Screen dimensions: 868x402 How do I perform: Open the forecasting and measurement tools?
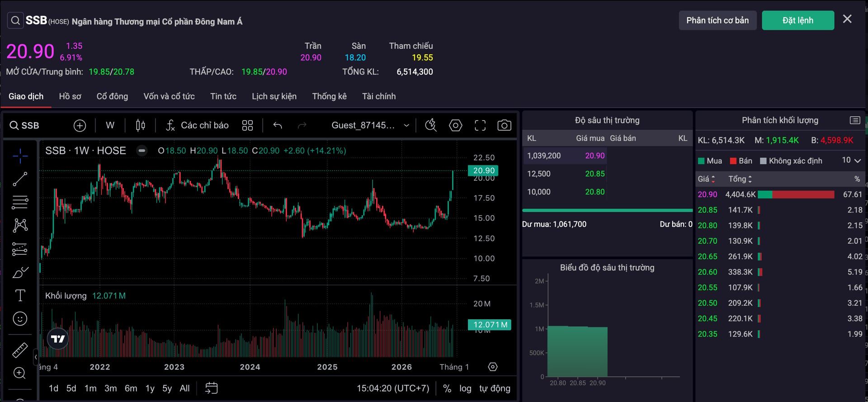pos(20,249)
